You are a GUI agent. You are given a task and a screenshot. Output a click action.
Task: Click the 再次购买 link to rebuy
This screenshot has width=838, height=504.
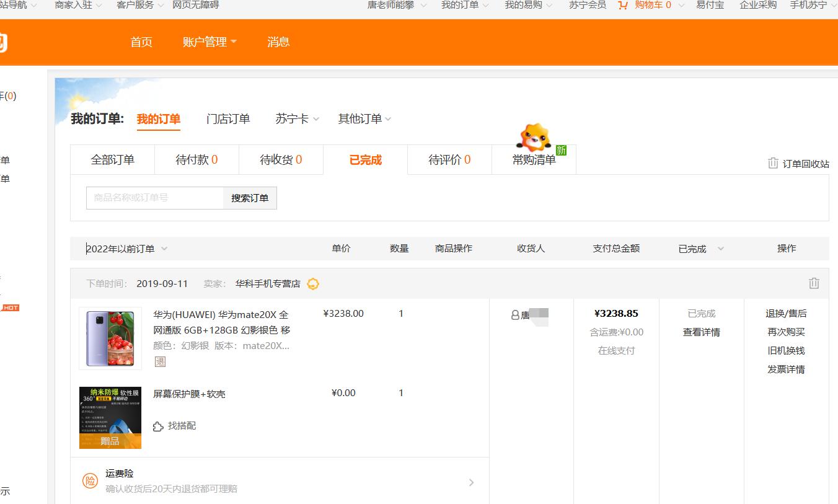(x=785, y=332)
